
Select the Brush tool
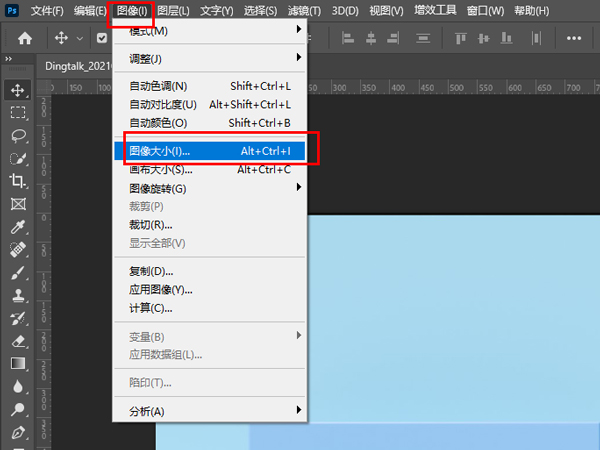(17, 272)
